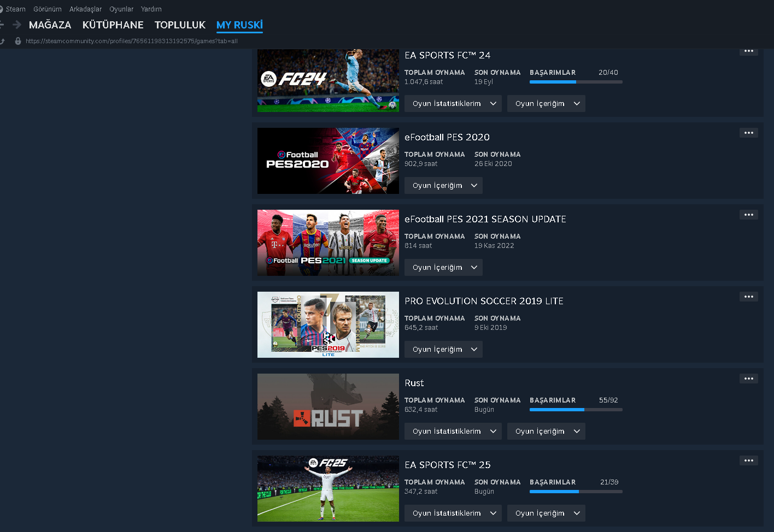Open the eFootball PES 2020 title link
The image size is (774, 532).
tap(447, 137)
